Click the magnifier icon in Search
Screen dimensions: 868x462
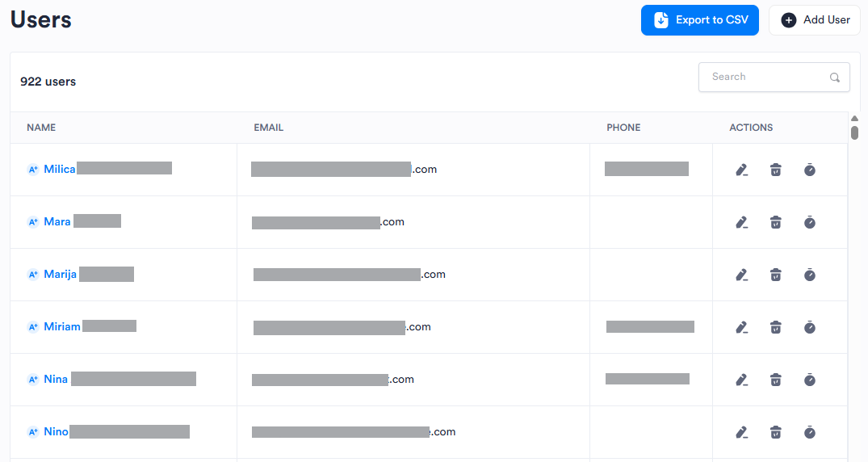(835, 78)
